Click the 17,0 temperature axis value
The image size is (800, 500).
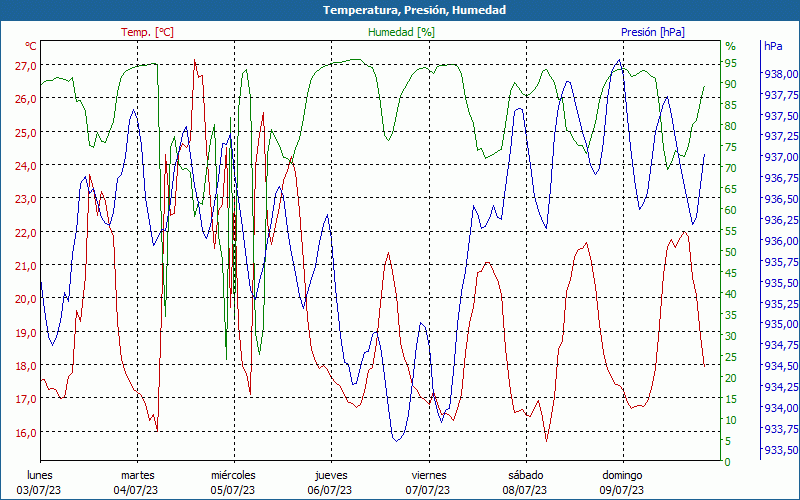pos(26,398)
